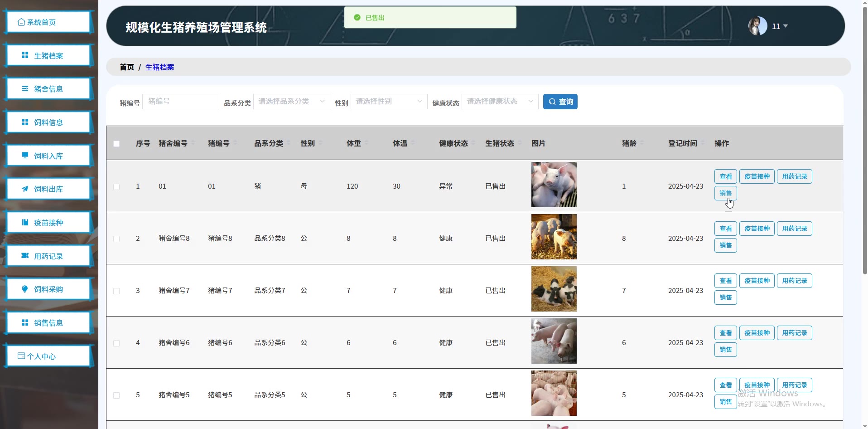Sort table by 猪龄 column arrows
The width and height of the screenshot is (868, 429).
(x=642, y=143)
